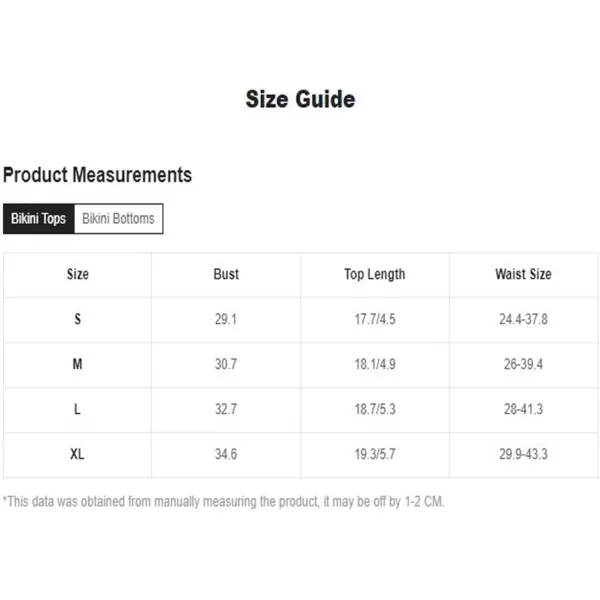The image size is (600, 600).
Task: Click the Product Measurements heading
Action: [x=97, y=175]
